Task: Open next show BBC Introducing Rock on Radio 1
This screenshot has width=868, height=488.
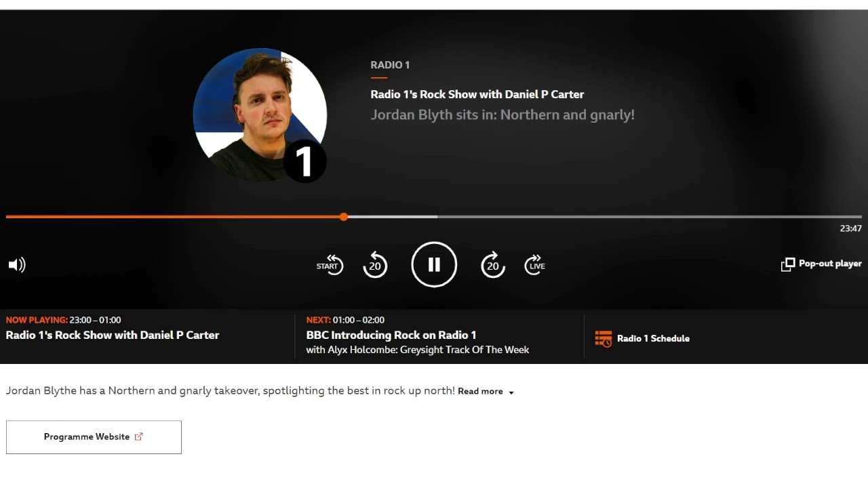Action: (391, 335)
